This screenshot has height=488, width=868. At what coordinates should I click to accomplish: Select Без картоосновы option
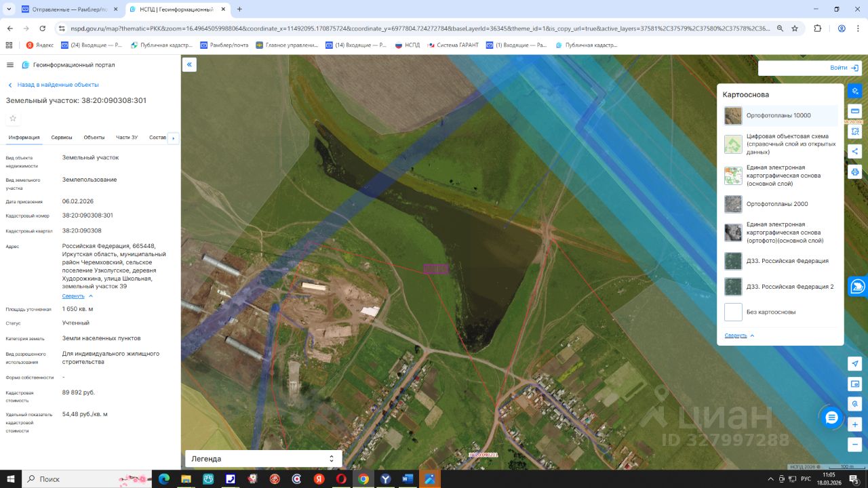pyautogui.click(x=781, y=312)
